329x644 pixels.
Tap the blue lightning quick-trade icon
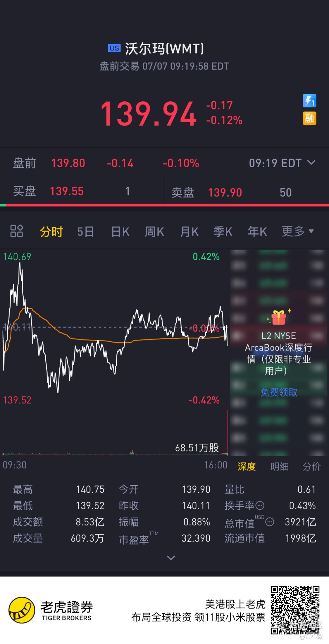309,100
